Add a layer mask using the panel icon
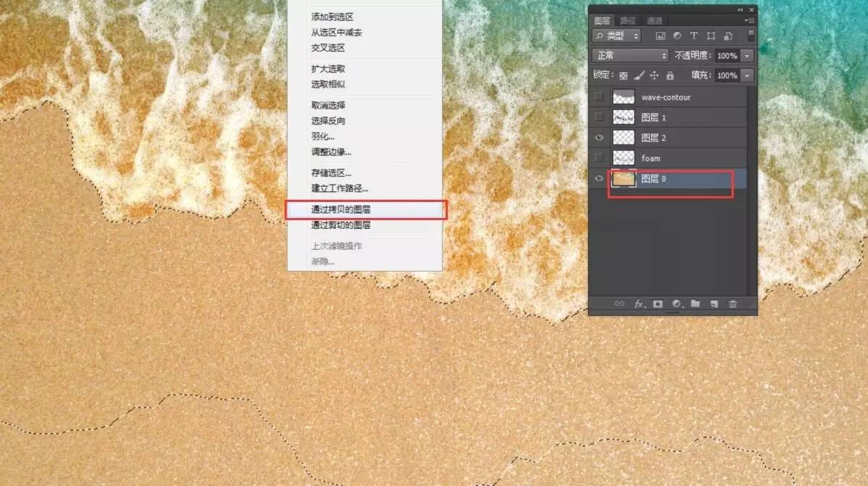 click(x=658, y=304)
